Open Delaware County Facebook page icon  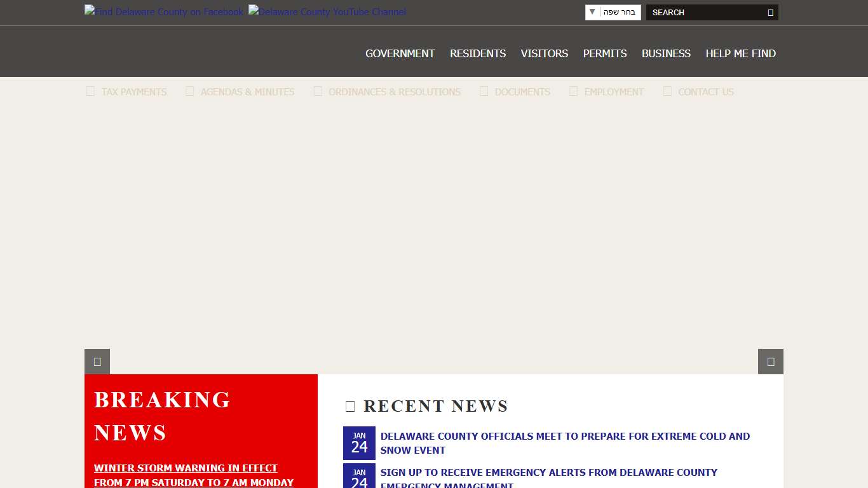[163, 12]
